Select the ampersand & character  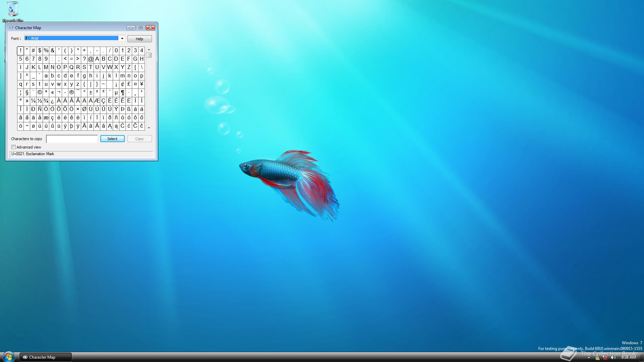(x=52, y=51)
